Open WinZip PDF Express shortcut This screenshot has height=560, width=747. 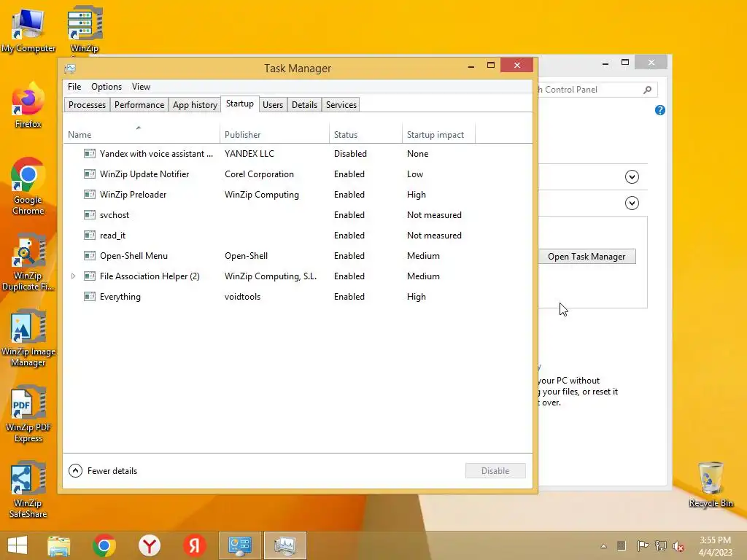click(28, 414)
